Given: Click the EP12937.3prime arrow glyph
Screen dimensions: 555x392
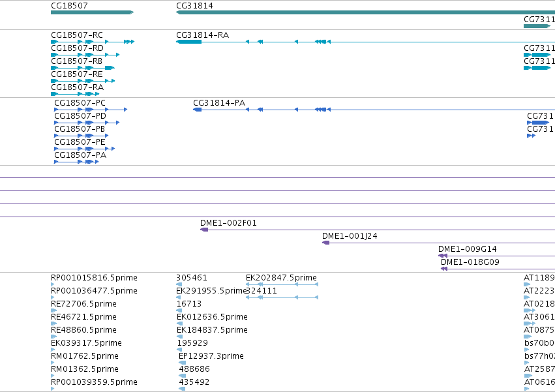Looking at the screenshot, I should click(x=183, y=363).
